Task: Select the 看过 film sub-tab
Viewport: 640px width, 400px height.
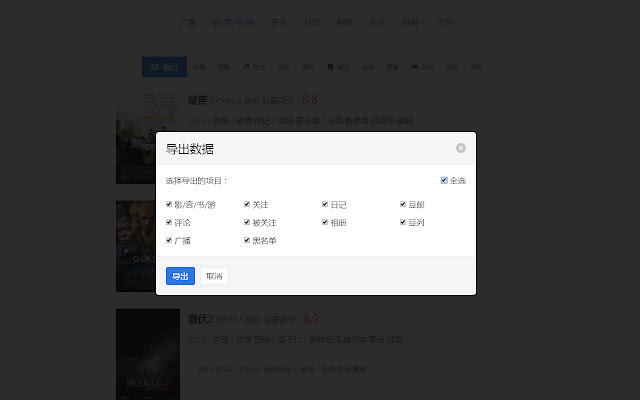Action: tap(164, 67)
